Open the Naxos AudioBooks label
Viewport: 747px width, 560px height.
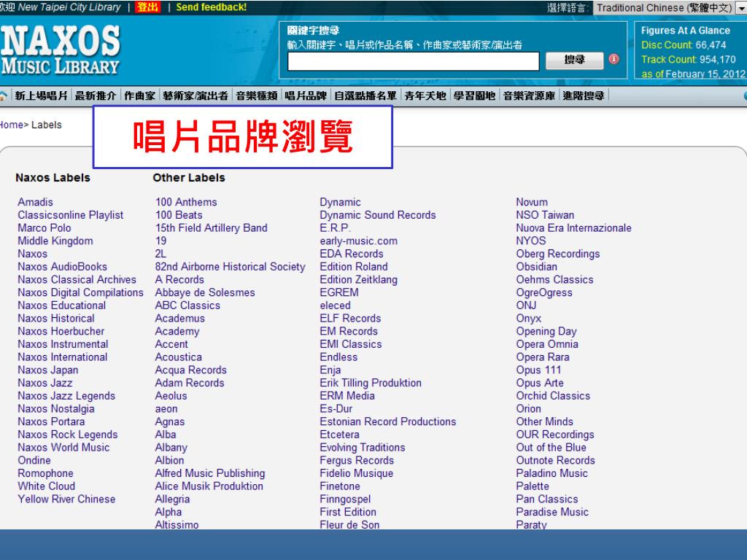tap(63, 267)
